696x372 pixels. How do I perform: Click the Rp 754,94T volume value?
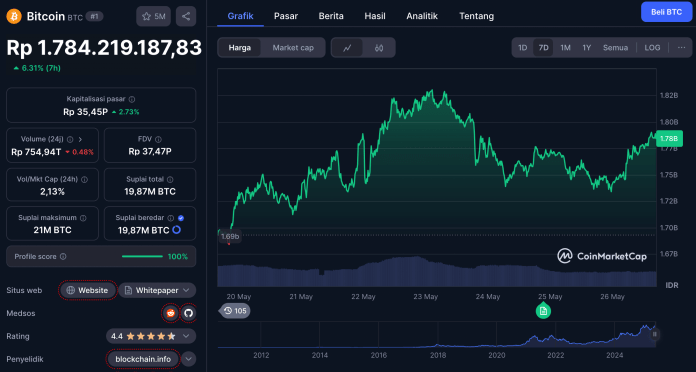pos(36,152)
